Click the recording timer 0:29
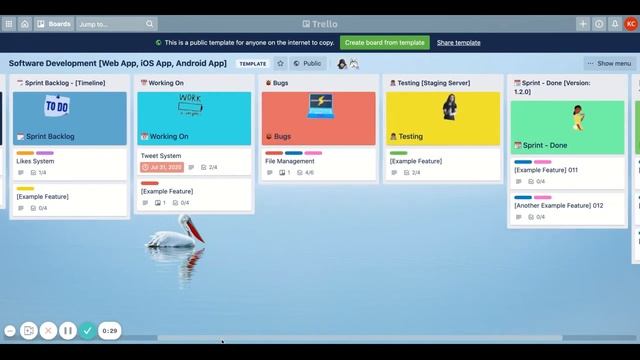This screenshot has width=640, height=360. [x=109, y=331]
